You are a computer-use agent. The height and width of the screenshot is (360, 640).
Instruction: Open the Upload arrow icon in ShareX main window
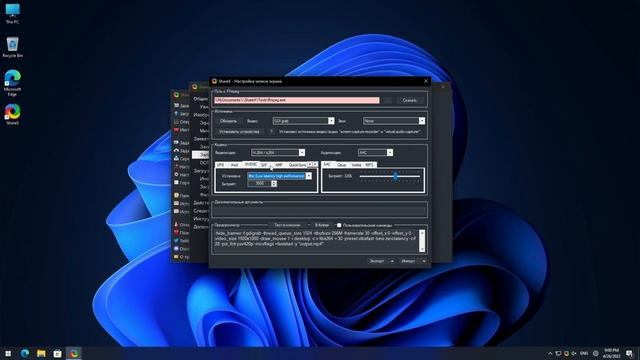[x=176, y=113]
